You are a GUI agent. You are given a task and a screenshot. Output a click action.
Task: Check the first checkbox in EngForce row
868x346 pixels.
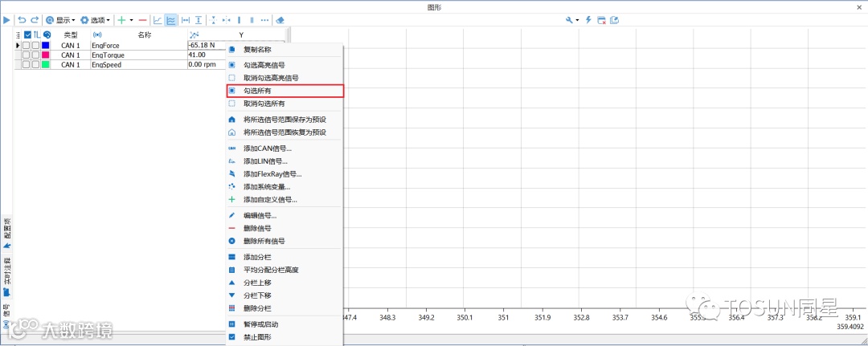click(x=26, y=45)
